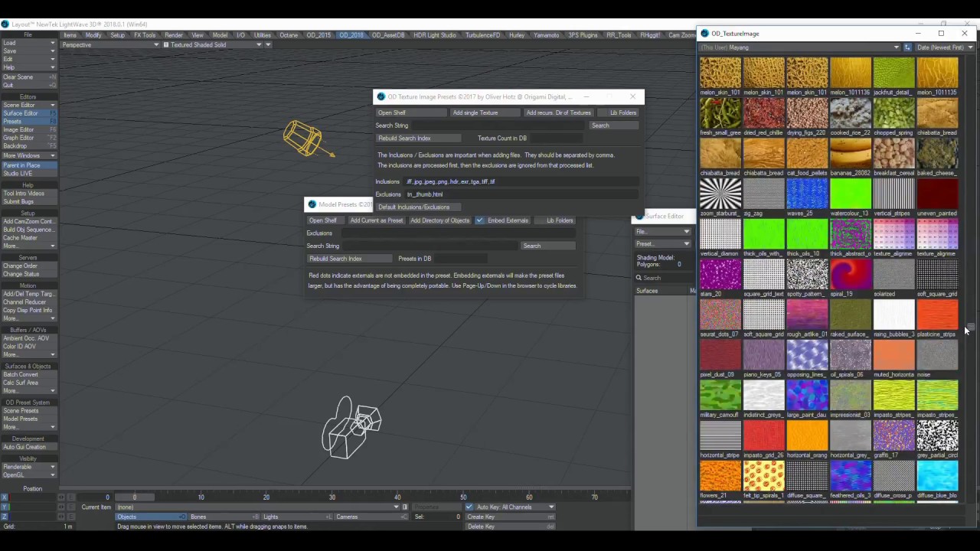This screenshot has width=980, height=551.
Task: Click Add Directory of Objects
Action: (439, 220)
